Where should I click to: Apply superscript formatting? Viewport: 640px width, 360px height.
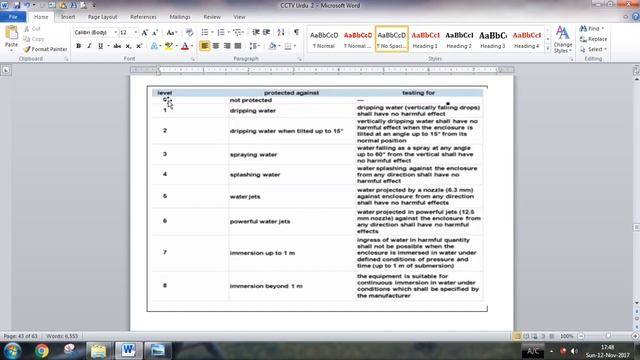click(x=139, y=46)
